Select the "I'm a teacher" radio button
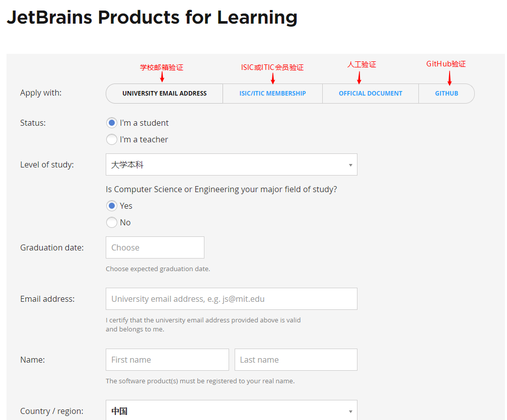 (x=112, y=139)
